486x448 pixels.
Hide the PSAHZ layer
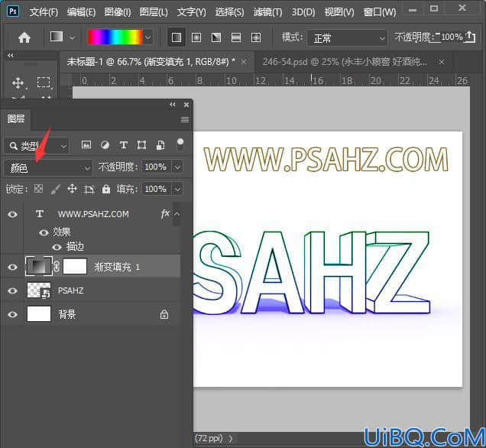point(12,291)
